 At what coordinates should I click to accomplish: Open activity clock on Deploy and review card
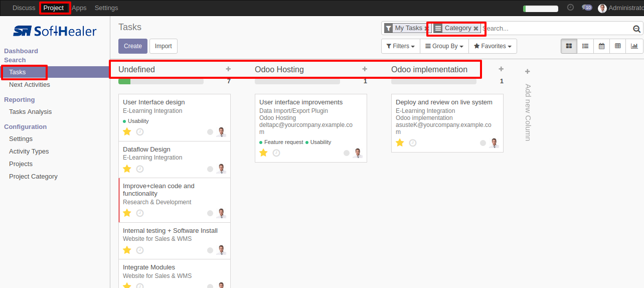[x=413, y=143]
